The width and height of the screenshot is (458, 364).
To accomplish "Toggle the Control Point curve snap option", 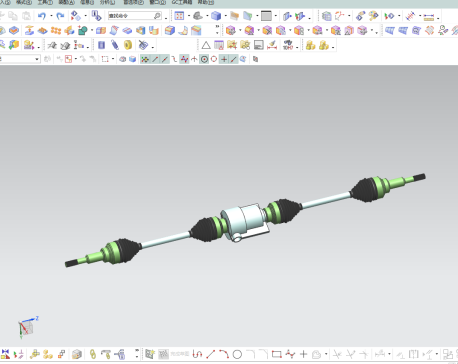I will [x=174, y=59].
